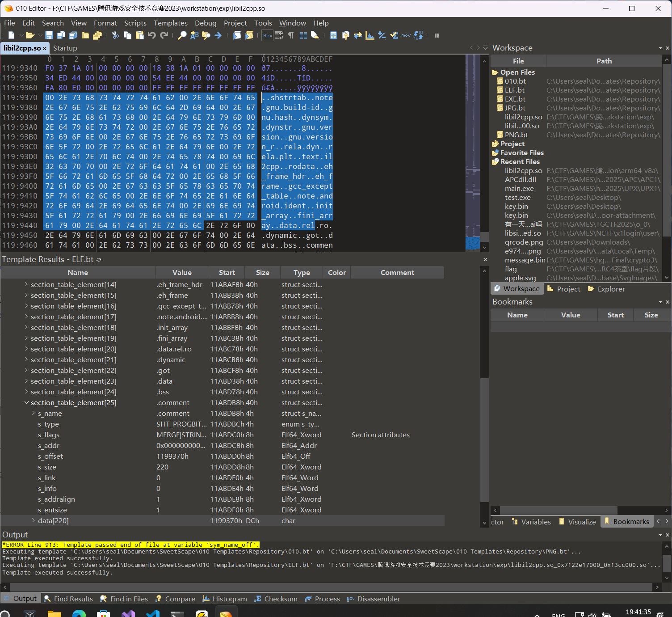
Task: Switch to the Process bottom tab
Action: pyautogui.click(x=322, y=599)
